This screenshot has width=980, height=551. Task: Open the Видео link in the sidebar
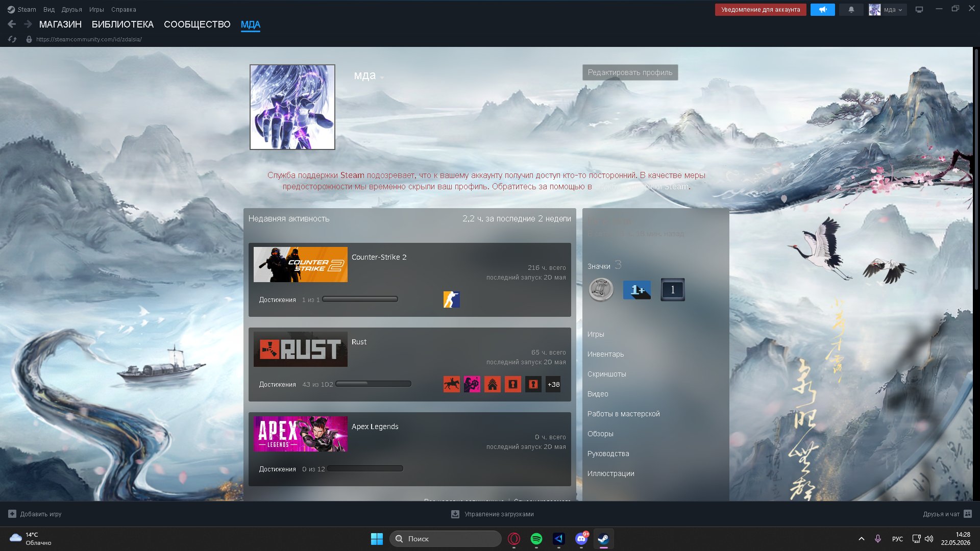[x=598, y=394]
